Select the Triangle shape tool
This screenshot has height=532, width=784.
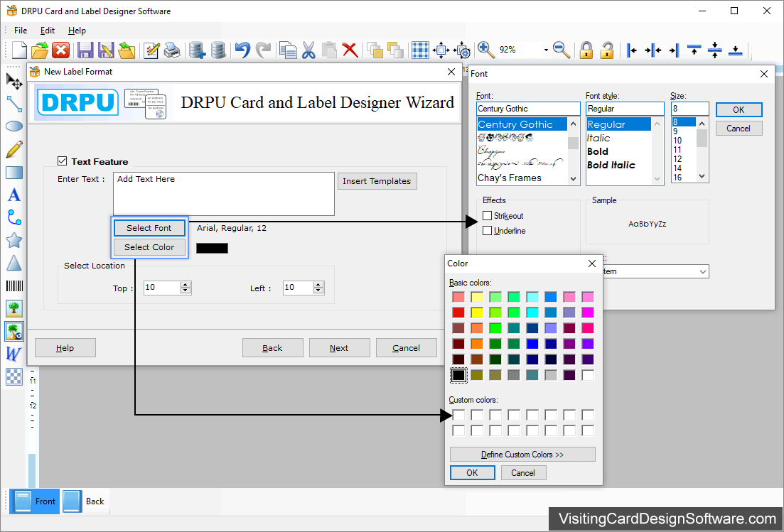pos(14,263)
